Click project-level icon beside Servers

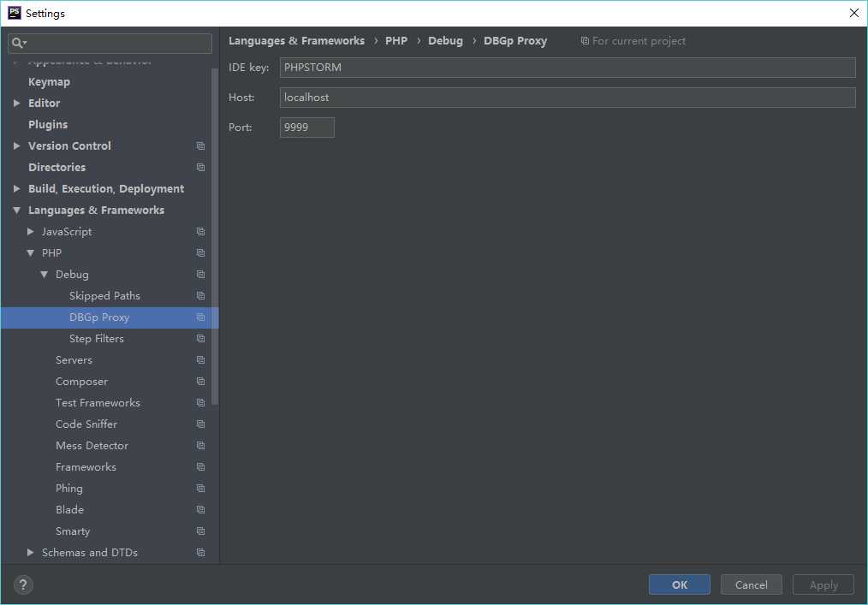coord(200,359)
